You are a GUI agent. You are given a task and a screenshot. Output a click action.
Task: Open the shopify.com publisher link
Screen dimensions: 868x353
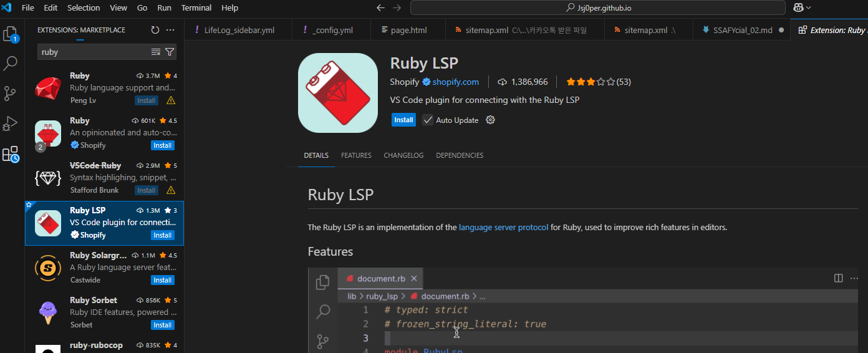[x=455, y=82]
